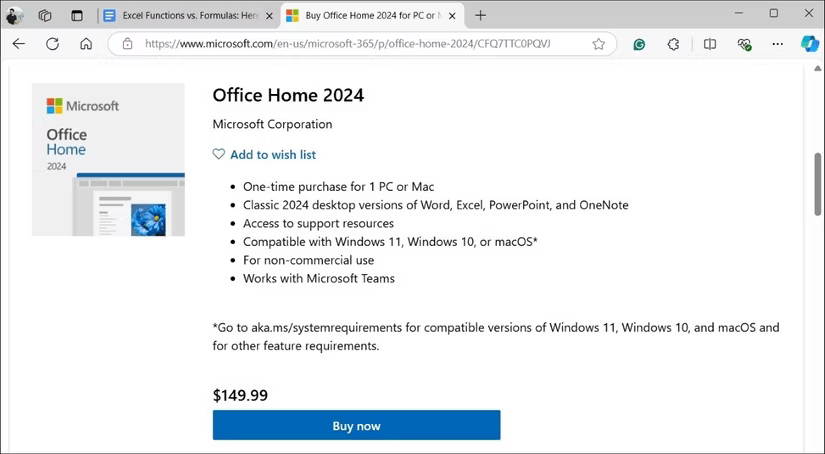Open the Extensions puzzle icon
This screenshot has width=825, height=454.
[x=673, y=44]
